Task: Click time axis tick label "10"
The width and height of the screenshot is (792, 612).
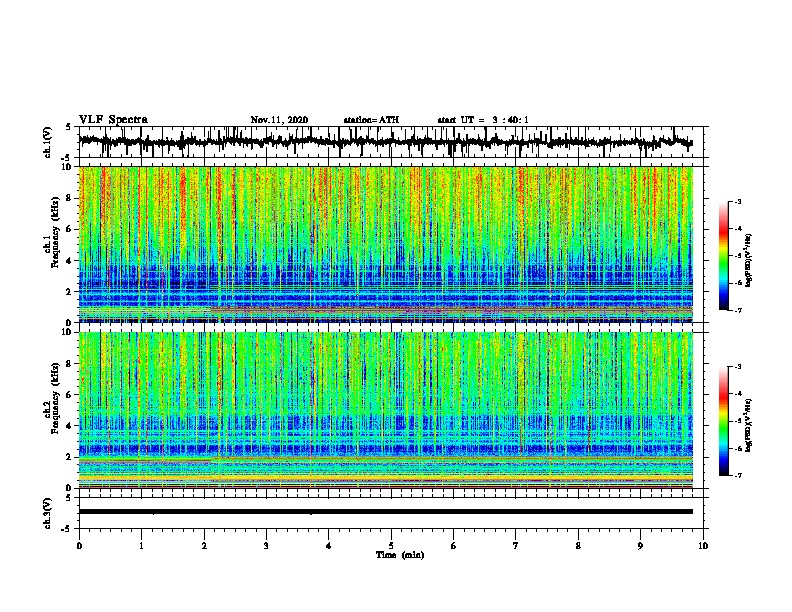Action: click(703, 546)
